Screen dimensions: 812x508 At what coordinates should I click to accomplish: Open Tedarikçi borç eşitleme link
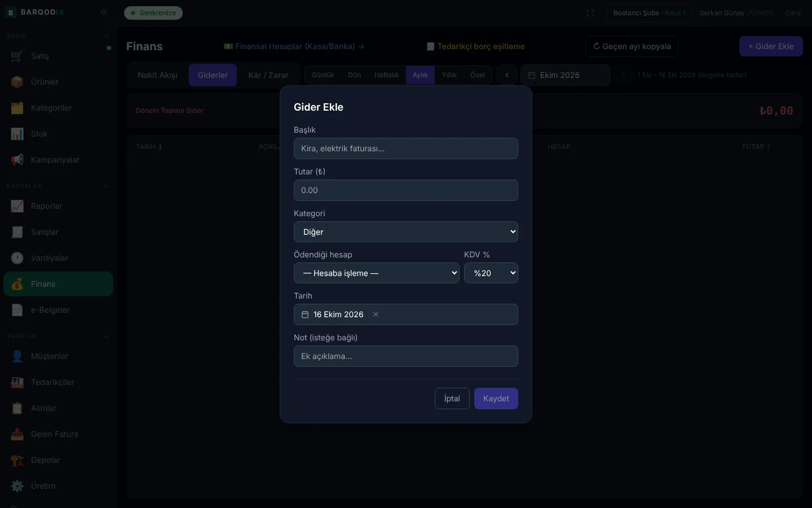475,46
